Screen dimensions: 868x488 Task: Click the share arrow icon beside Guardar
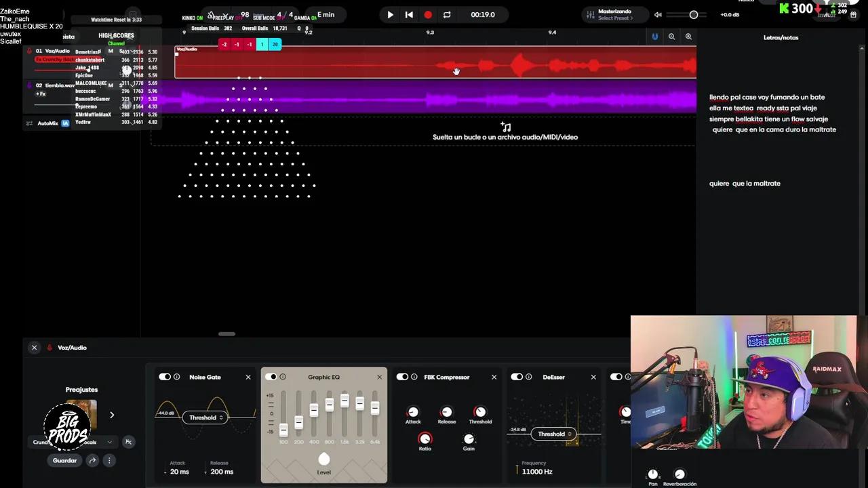point(93,460)
